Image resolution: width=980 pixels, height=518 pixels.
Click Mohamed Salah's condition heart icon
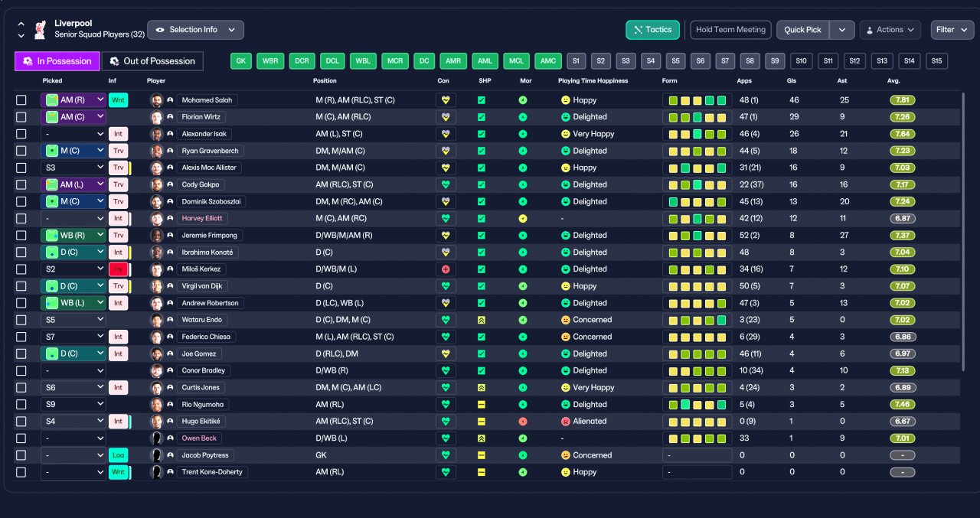(446, 100)
